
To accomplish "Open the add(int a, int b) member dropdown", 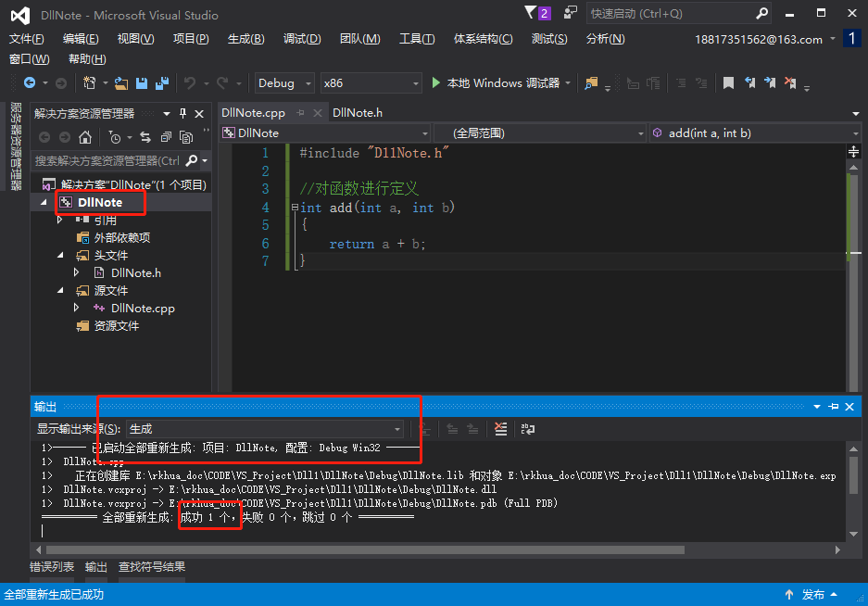I will (755, 133).
